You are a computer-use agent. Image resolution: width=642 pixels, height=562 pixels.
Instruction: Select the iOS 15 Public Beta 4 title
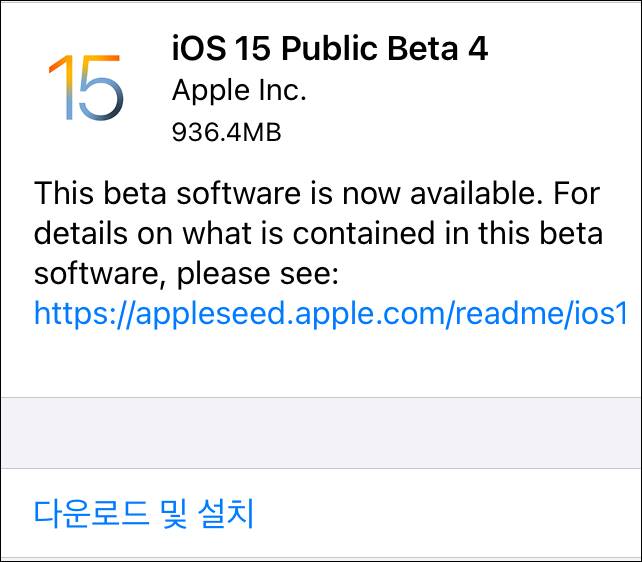click(330, 48)
